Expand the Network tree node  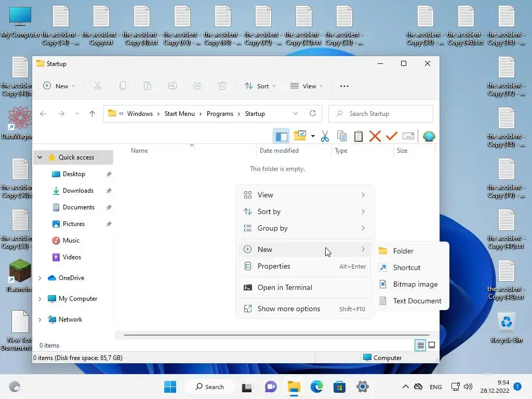39,320
